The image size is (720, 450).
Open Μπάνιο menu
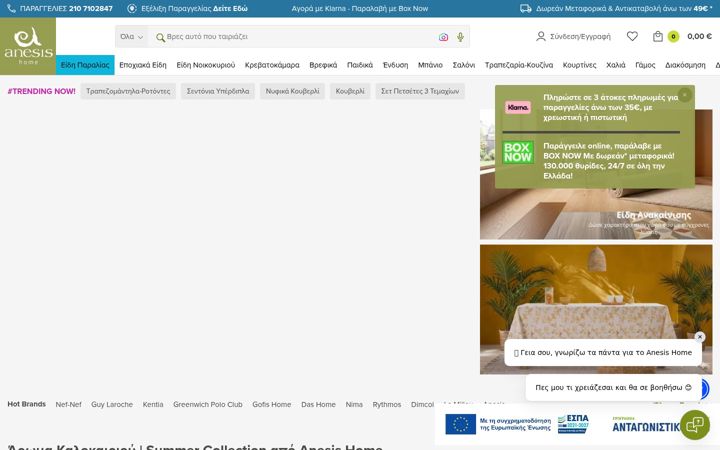(430, 65)
